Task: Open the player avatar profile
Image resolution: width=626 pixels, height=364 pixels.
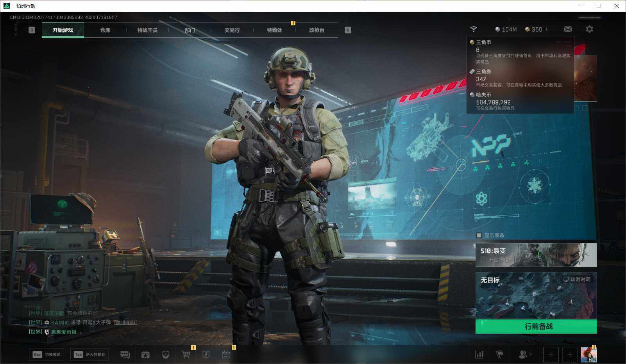Action: coord(589,355)
